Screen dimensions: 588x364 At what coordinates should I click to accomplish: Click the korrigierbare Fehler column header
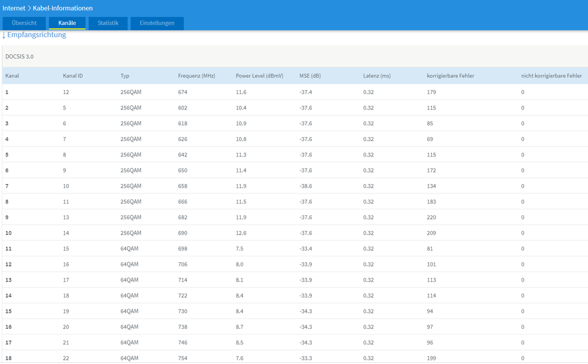click(x=450, y=76)
